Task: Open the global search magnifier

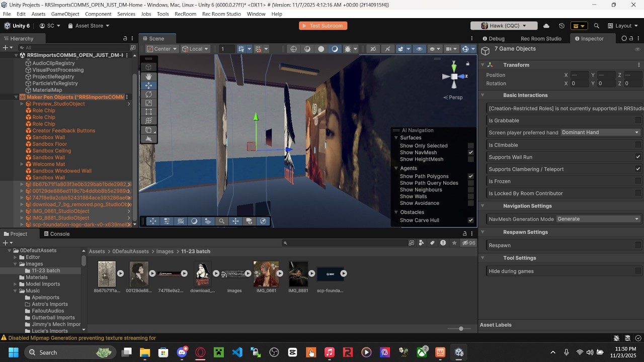Action: pyautogui.click(x=596, y=26)
